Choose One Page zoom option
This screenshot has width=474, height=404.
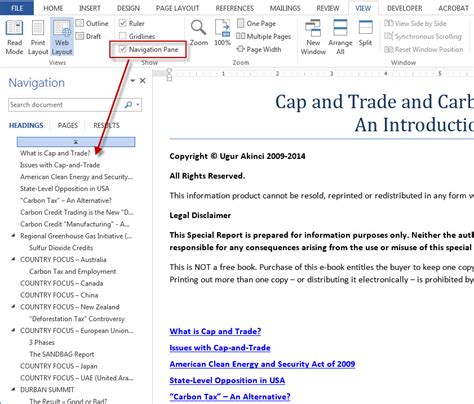256,24
